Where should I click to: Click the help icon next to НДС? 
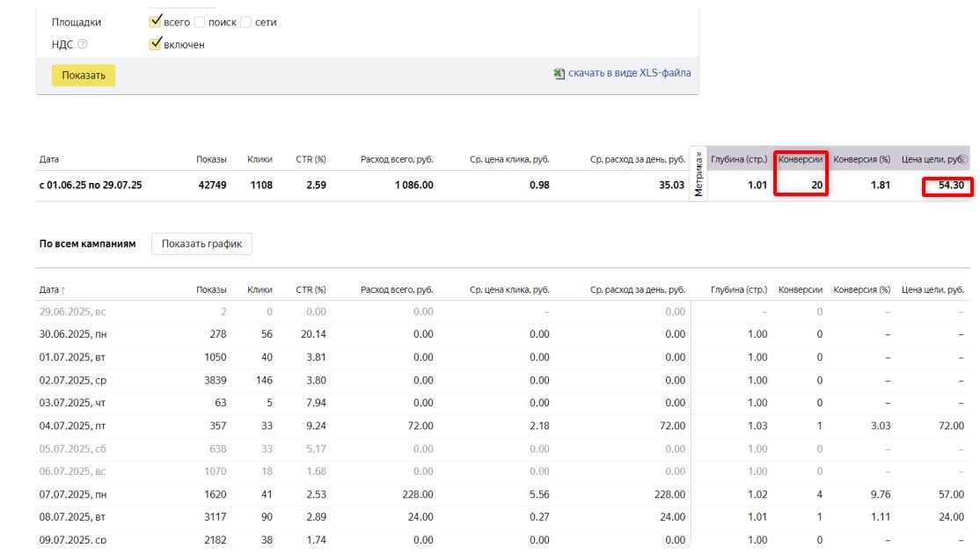click(83, 44)
